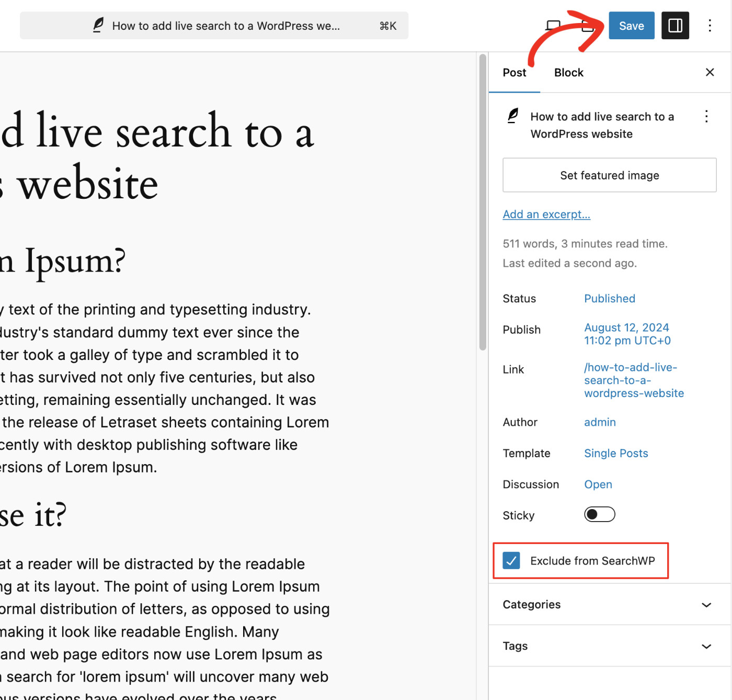The image size is (732, 700).
Task: Switch to the Block tab
Action: point(568,72)
